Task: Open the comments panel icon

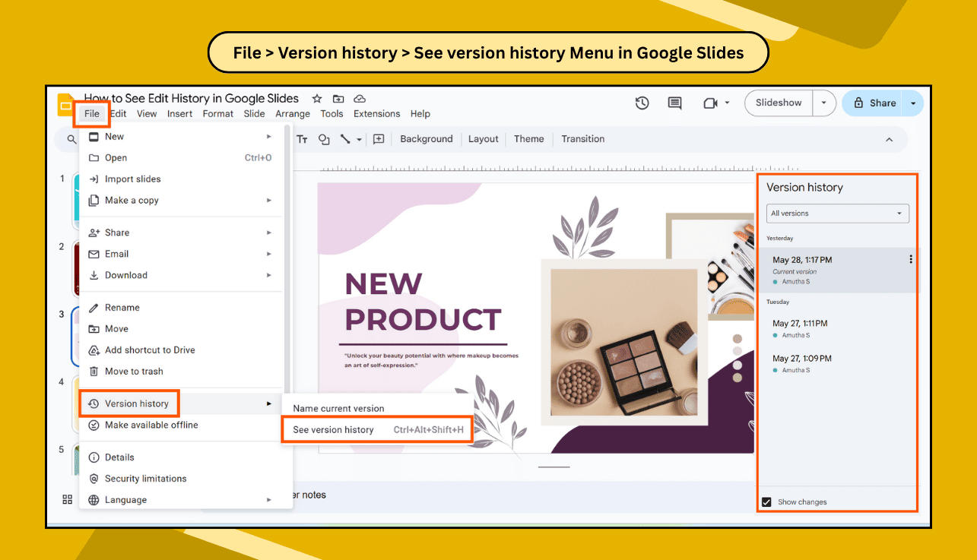Action: (674, 103)
